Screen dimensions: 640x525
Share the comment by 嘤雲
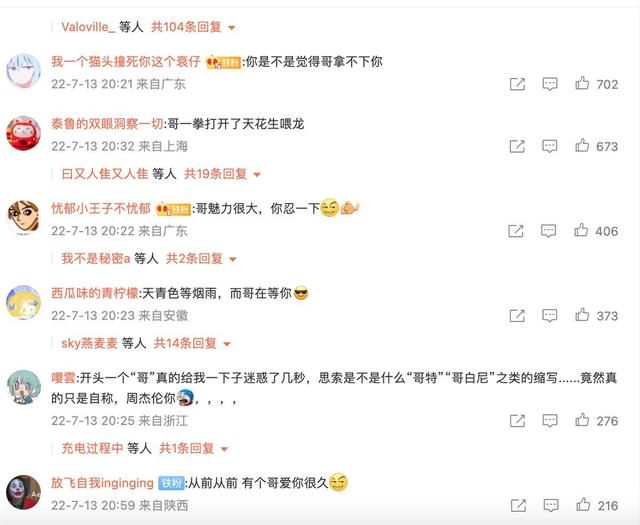517,420
